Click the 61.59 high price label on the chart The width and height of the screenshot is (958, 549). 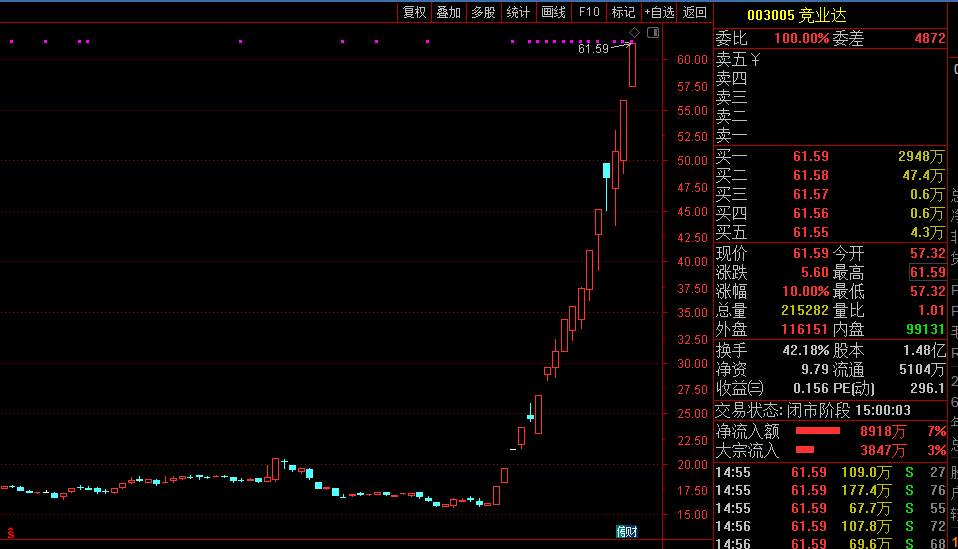click(x=593, y=48)
